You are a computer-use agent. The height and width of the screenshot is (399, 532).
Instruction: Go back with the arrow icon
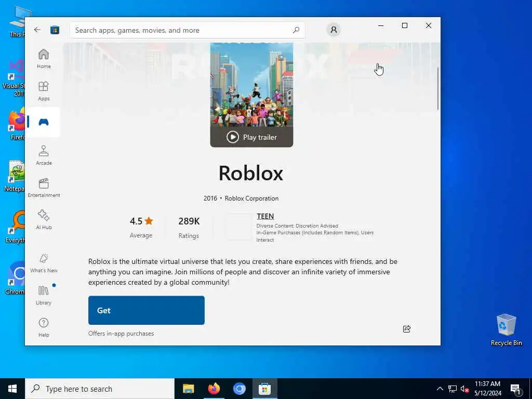point(37,30)
